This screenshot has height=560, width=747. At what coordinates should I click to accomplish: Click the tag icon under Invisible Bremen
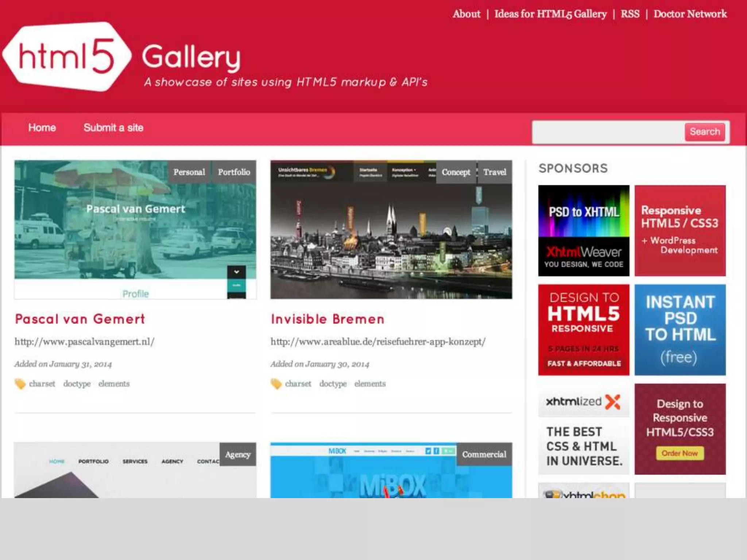pyautogui.click(x=276, y=384)
